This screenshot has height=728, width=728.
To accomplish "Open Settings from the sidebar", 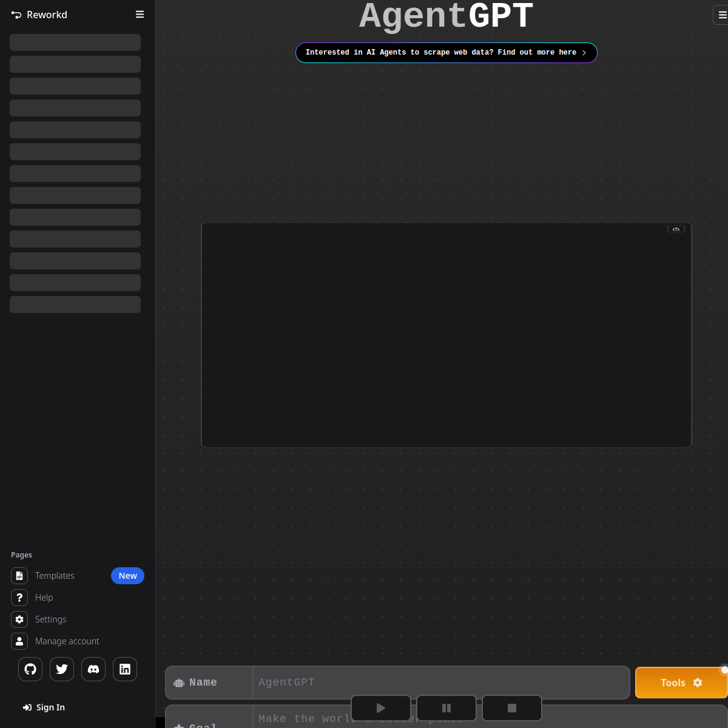I will click(78, 619).
